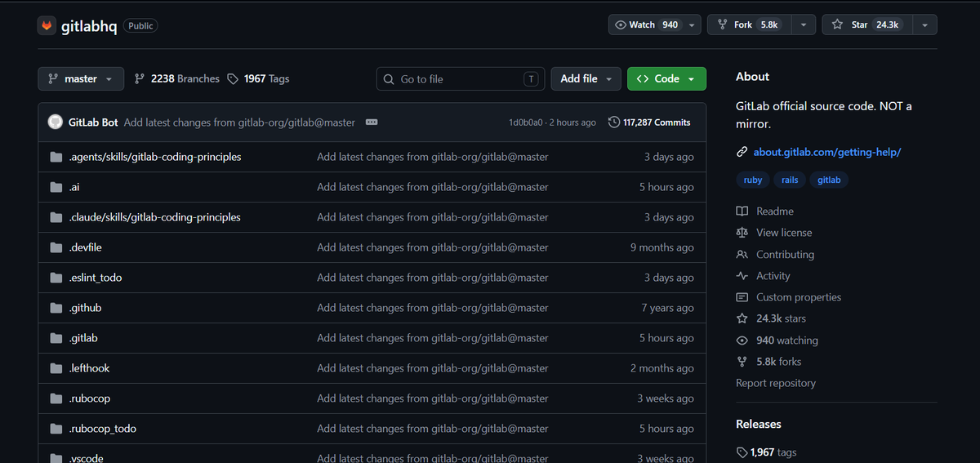Click the GitLab Bot avatar image
The height and width of the screenshot is (463, 980).
56,122
